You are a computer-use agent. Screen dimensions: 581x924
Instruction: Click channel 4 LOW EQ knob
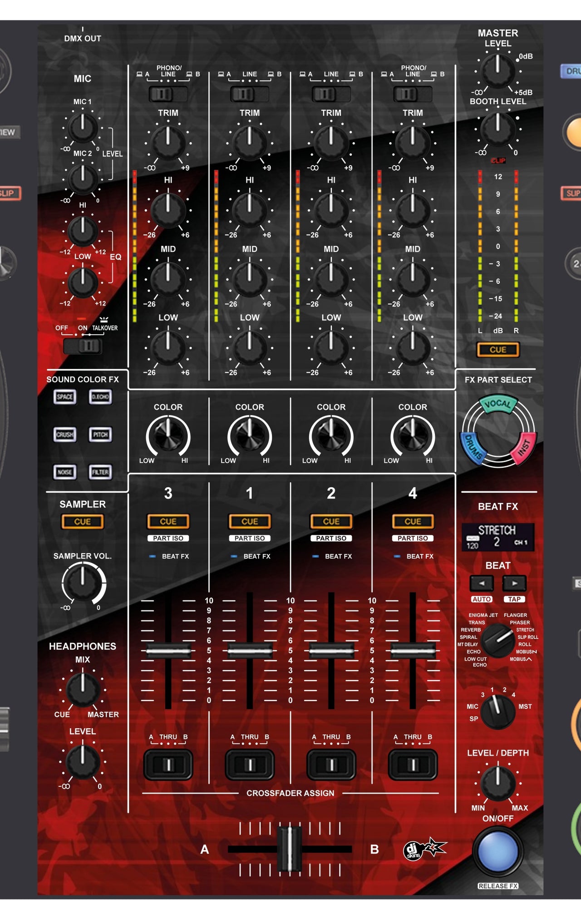pyautogui.click(x=413, y=348)
